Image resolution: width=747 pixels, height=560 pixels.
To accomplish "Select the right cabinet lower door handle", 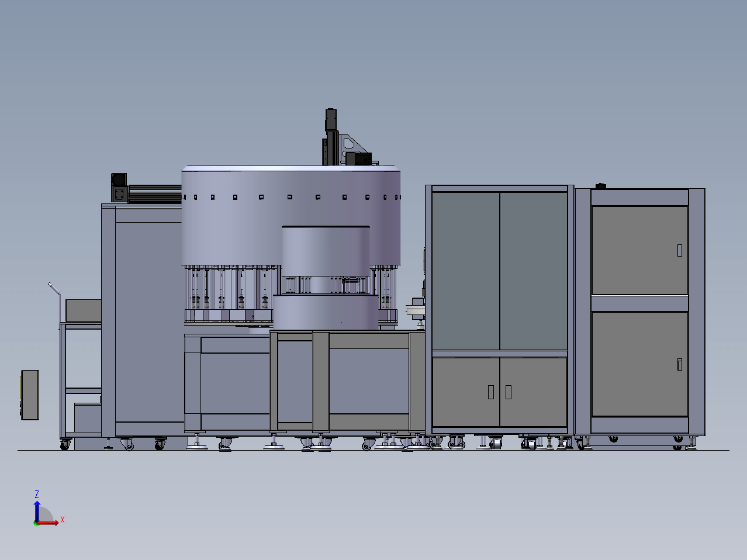I will click(680, 364).
